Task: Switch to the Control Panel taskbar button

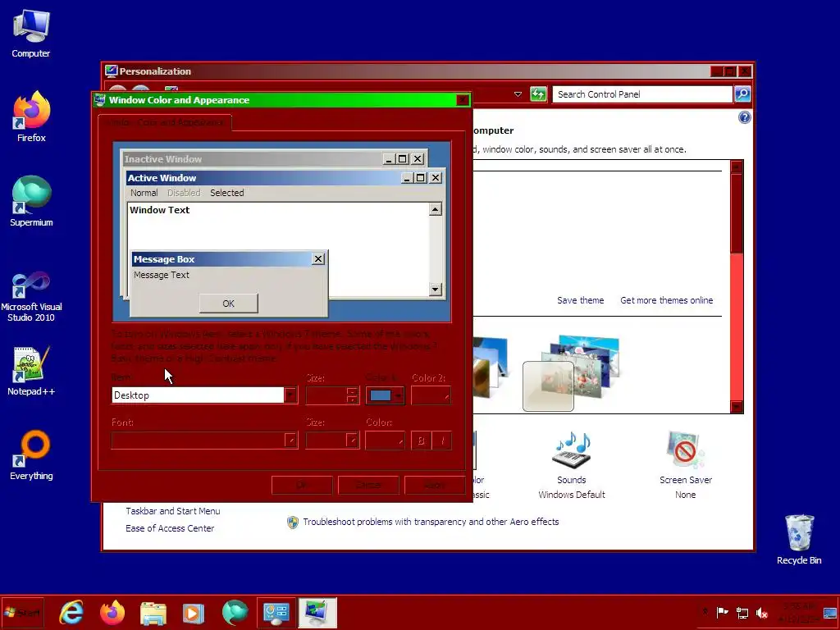Action: 276,613
